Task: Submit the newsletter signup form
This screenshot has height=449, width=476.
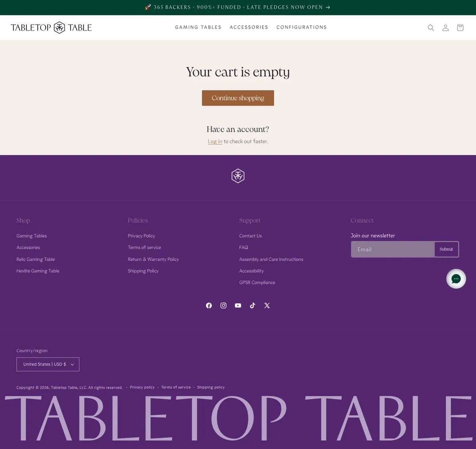Action: click(x=446, y=249)
